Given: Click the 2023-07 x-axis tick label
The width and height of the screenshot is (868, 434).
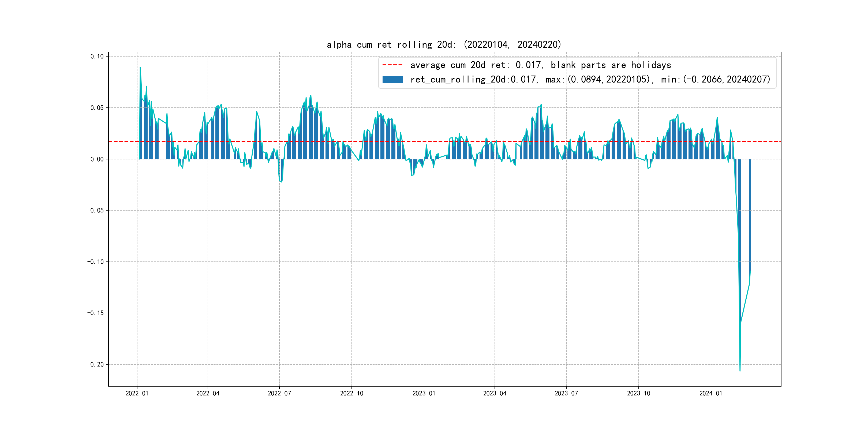Looking at the screenshot, I should [x=566, y=393].
